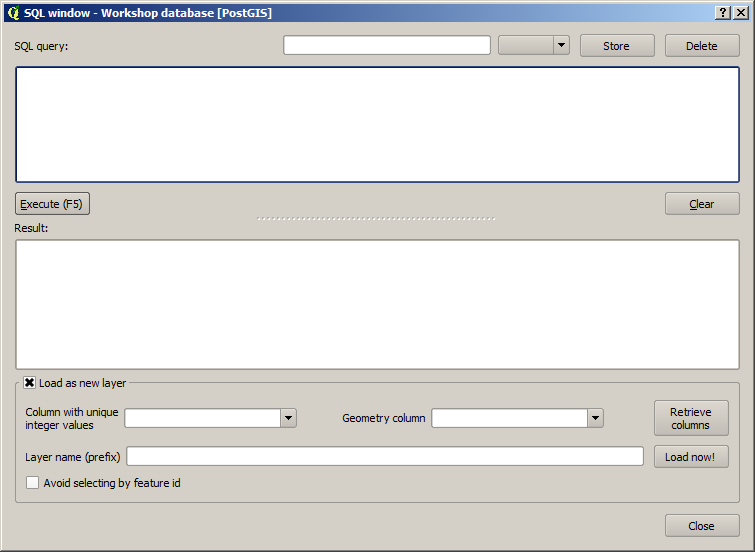755x552 pixels.
Task: Click the splitter handle above Result
Action: click(x=376, y=219)
